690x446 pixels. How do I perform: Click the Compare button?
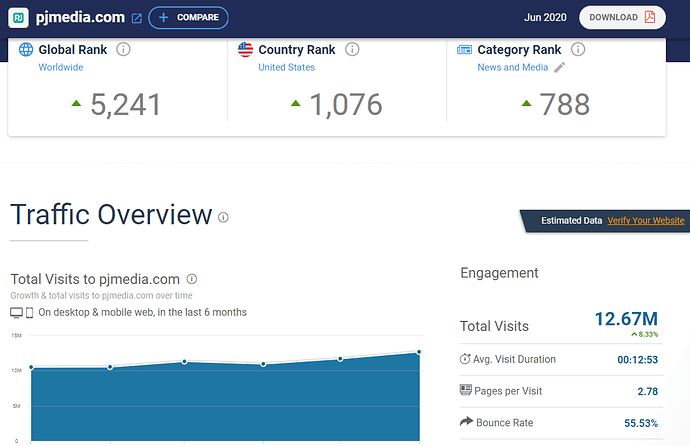188,18
